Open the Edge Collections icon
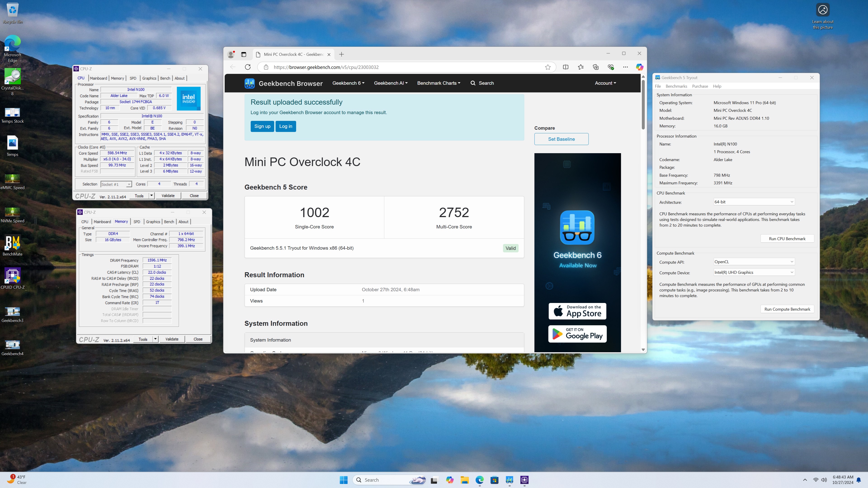This screenshot has height=488, width=868. tap(596, 67)
